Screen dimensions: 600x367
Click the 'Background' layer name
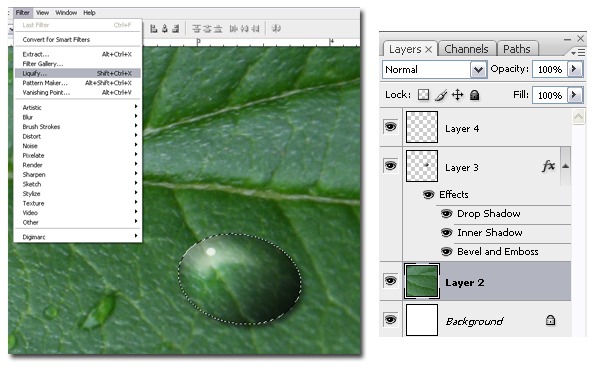[474, 321]
